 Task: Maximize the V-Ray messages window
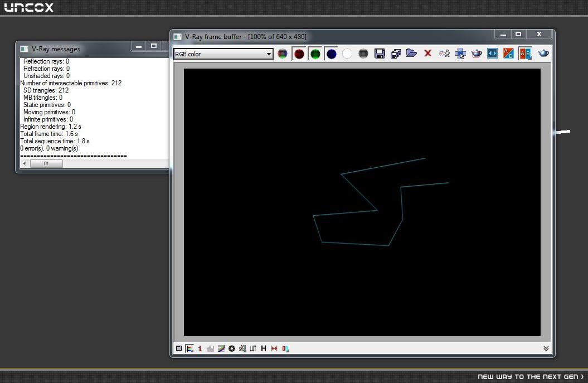coord(154,46)
